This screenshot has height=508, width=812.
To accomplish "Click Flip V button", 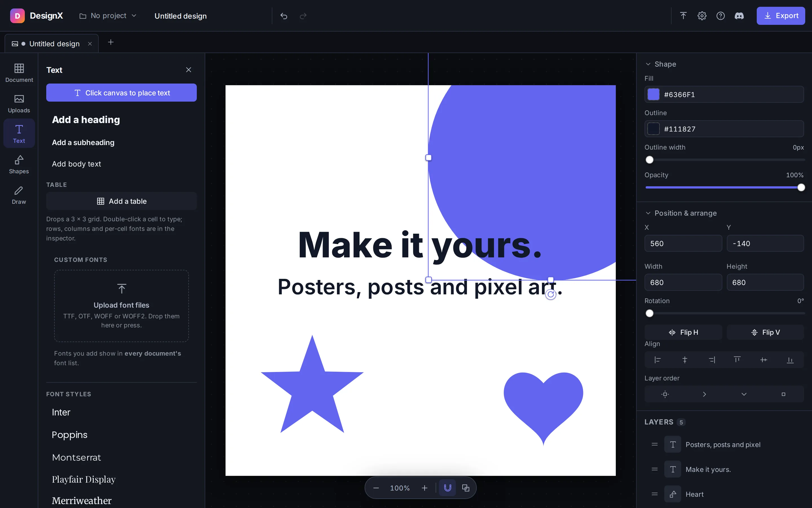I will 765,332.
